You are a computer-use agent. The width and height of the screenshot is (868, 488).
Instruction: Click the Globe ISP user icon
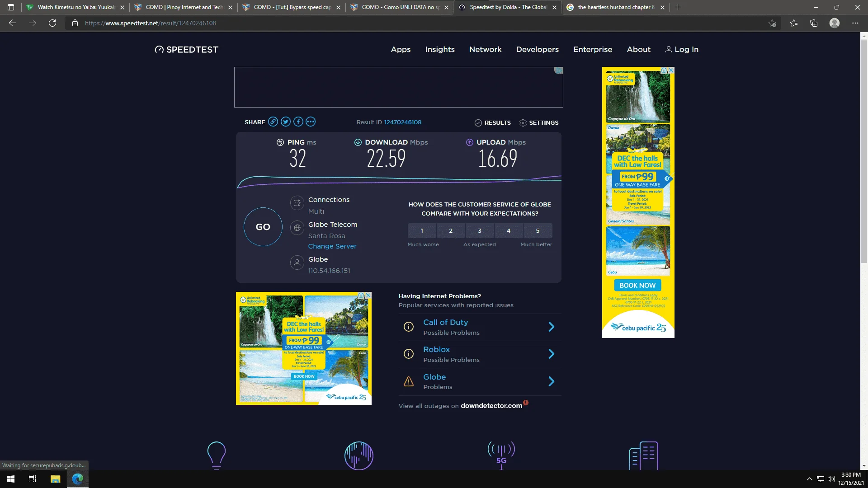click(x=297, y=263)
